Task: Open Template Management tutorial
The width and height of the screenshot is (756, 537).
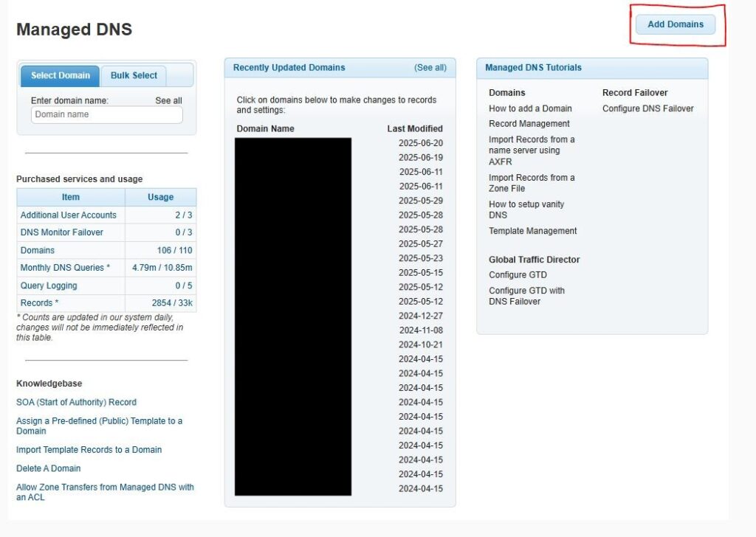Action: tap(532, 231)
